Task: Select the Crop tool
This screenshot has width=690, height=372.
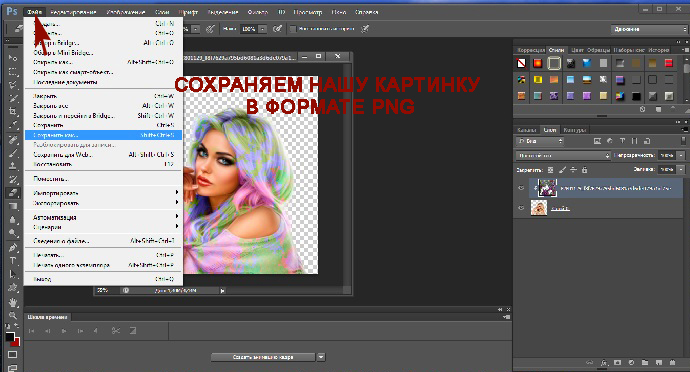Action: point(13,111)
